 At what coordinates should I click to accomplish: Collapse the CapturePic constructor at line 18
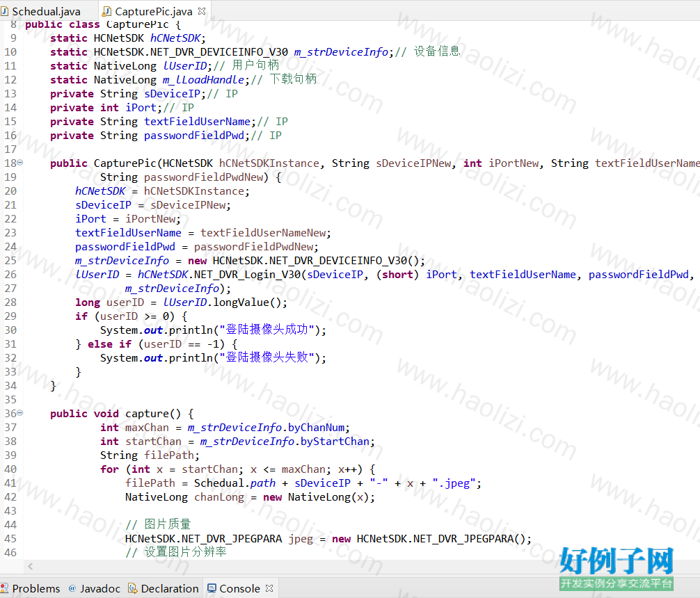click(20, 163)
